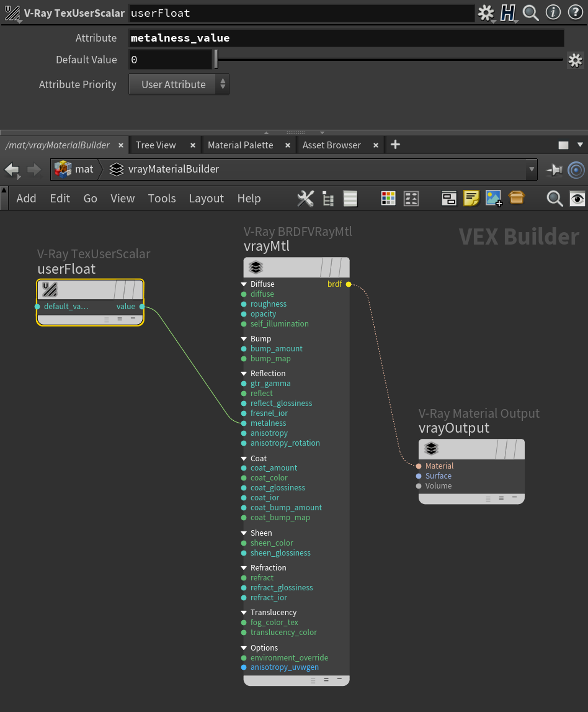This screenshot has height=712, width=588.
Task: Open the View menu
Action: [x=123, y=199]
